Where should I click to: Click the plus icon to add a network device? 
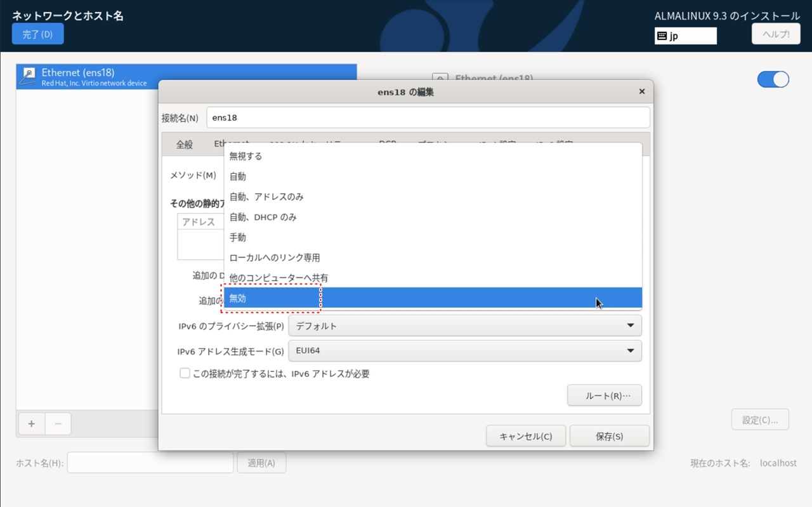[x=31, y=424]
